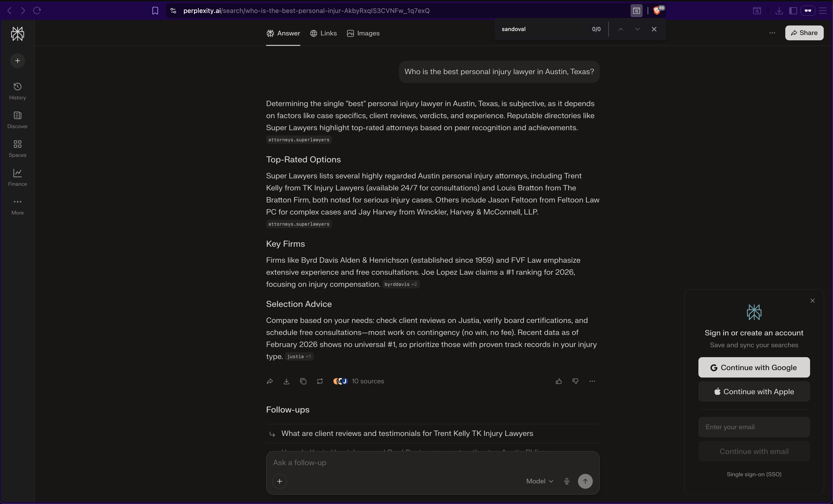Screen dimensions: 833x504
Task: Start a new thread with the plus icon
Action: coord(17,61)
